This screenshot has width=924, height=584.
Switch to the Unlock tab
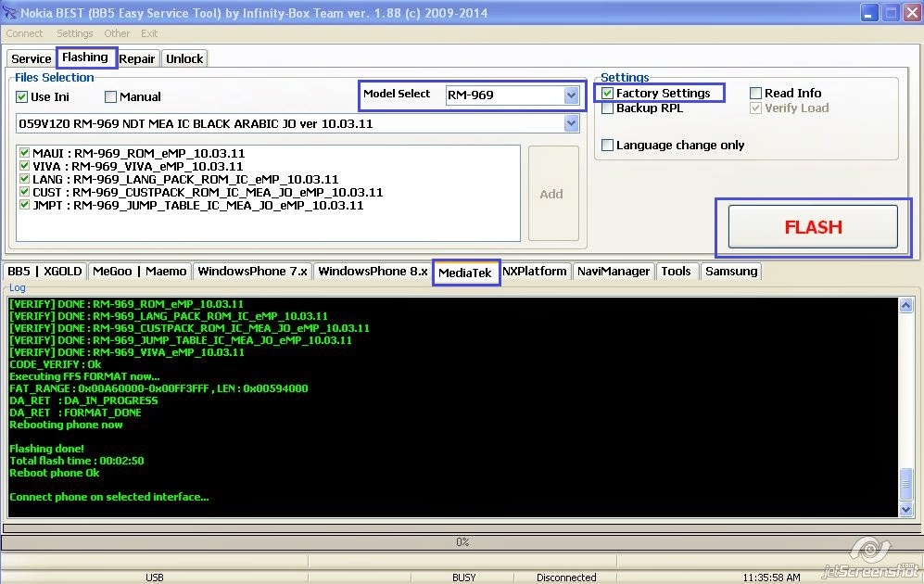point(184,59)
